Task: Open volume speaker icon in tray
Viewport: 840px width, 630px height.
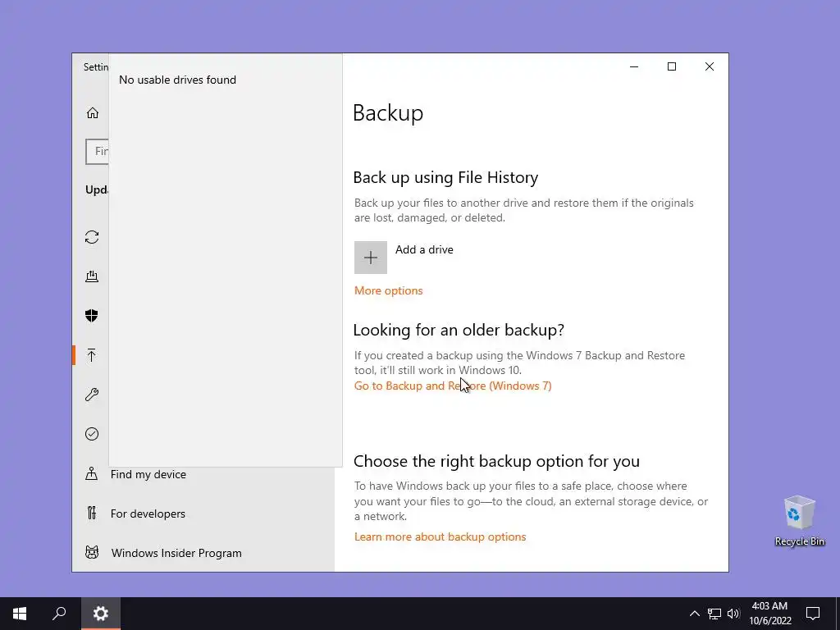Action: tap(733, 614)
